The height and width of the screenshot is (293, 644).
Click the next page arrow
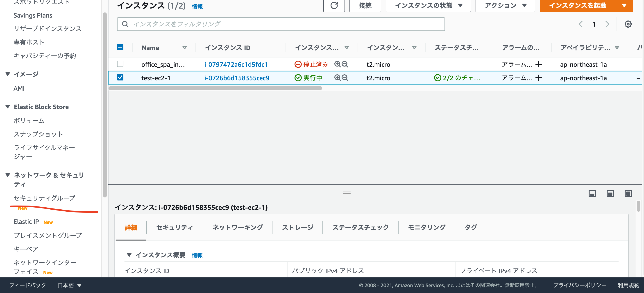608,24
